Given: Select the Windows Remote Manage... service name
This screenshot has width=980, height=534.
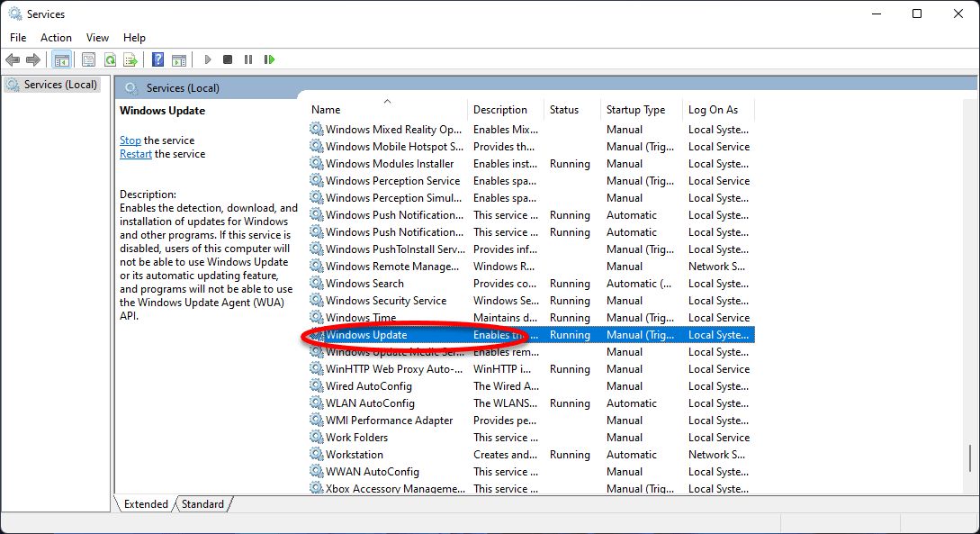Looking at the screenshot, I should 391,267.
